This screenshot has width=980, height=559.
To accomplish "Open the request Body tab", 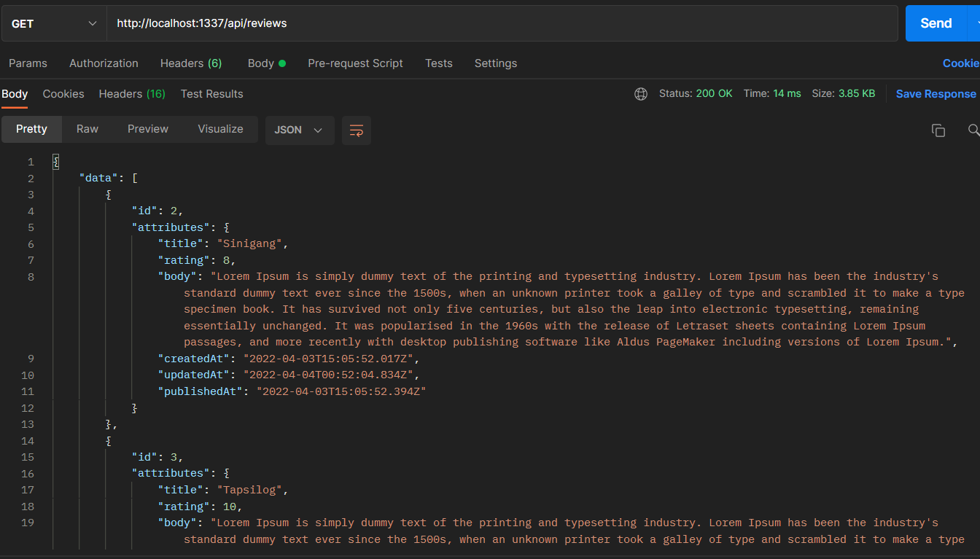I will click(x=267, y=63).
